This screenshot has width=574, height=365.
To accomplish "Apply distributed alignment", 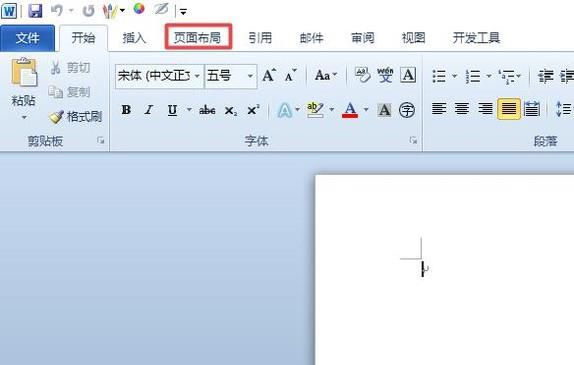I will pyautogui.click(x=532, y=109).
